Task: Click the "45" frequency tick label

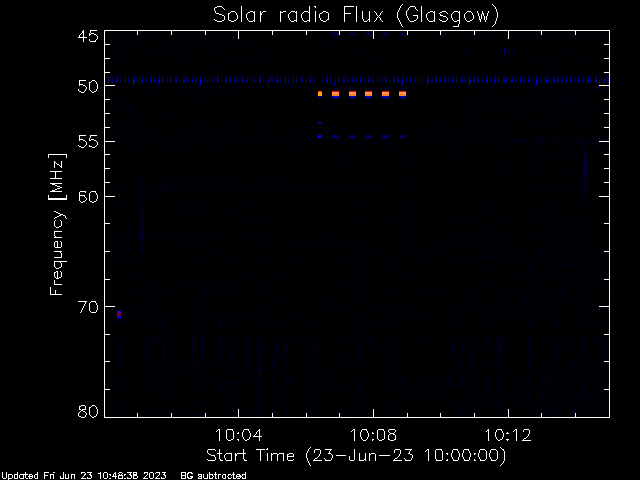Action: (88, 36)
